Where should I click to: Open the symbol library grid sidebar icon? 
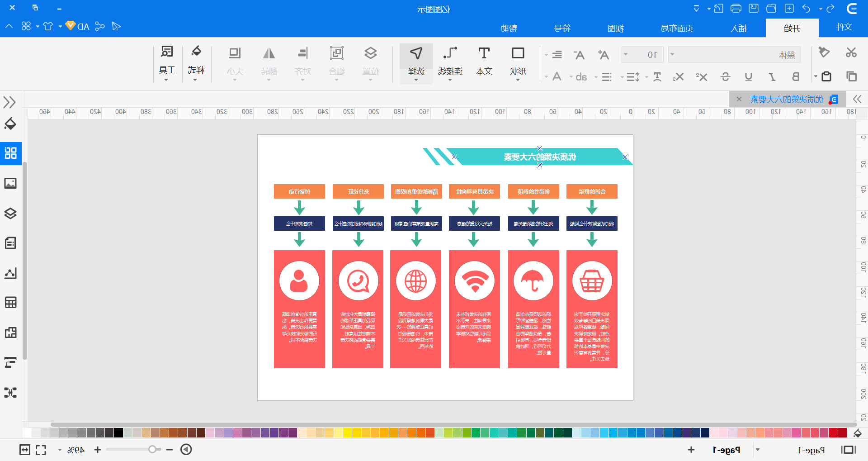[10, 153]
